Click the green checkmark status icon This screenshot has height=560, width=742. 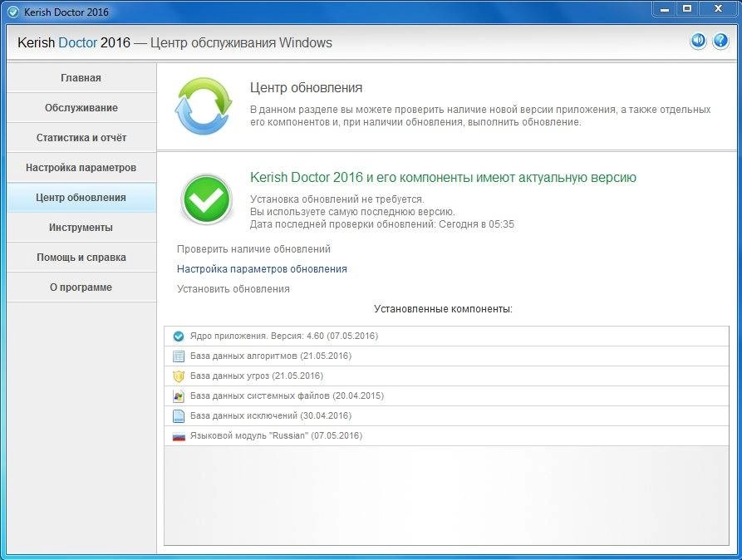point(206,199)
